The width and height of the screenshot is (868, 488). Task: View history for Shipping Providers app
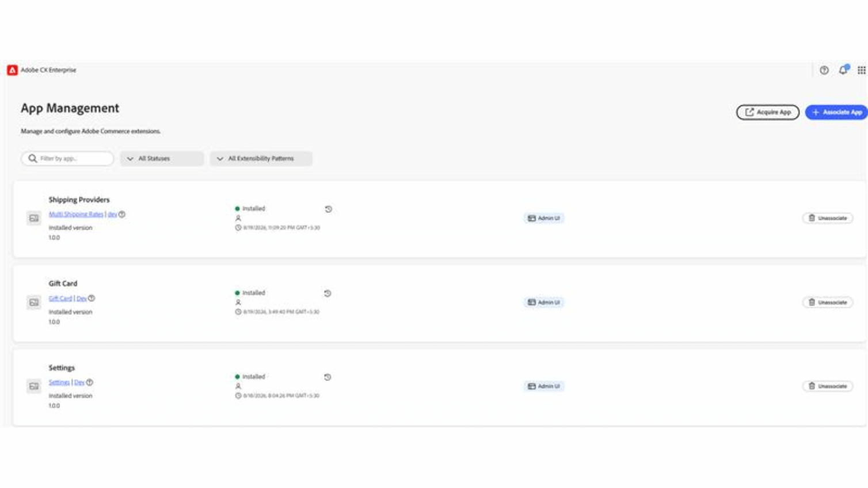coord(328,209)
